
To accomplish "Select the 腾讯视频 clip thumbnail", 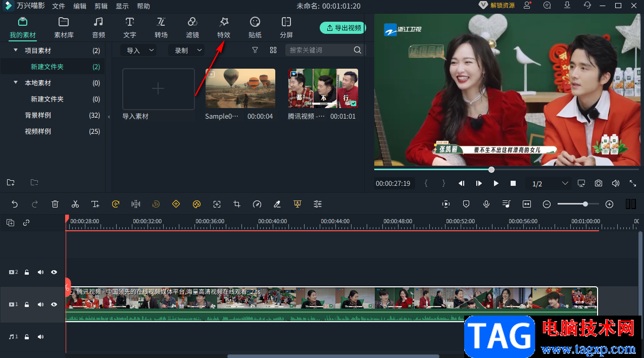I will (323, 88).
